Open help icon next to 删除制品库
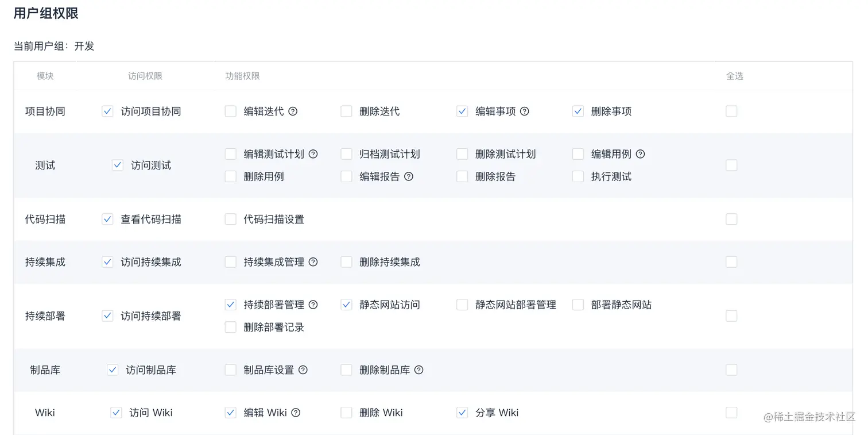This screenshot has width=868, height=435. point(418,370)
